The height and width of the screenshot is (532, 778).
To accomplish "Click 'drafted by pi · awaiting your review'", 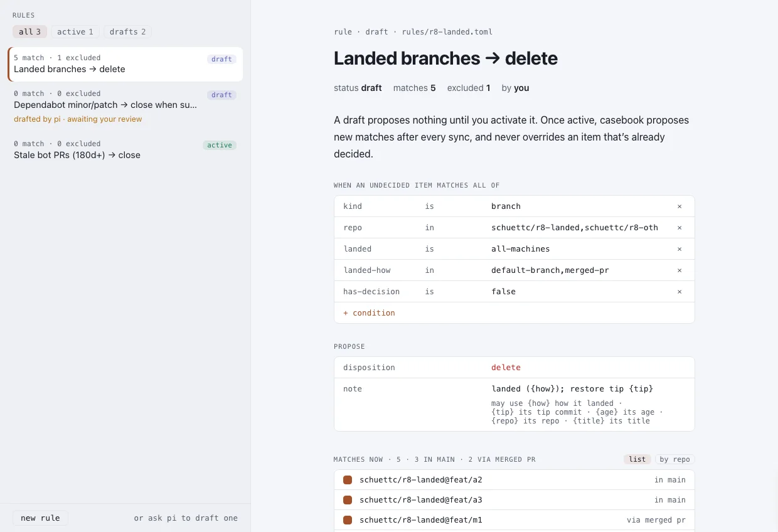I will 78,119.
